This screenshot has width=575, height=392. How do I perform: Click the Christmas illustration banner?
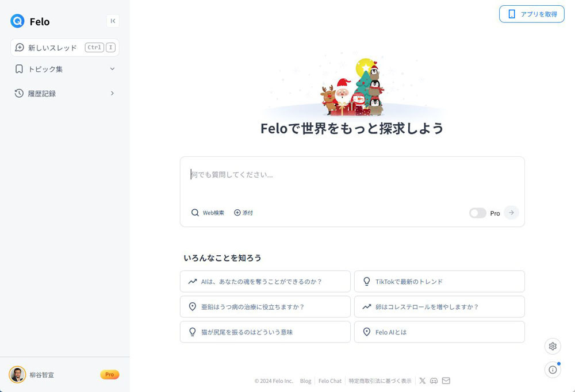pyautogui.click(x=352, y=86)
